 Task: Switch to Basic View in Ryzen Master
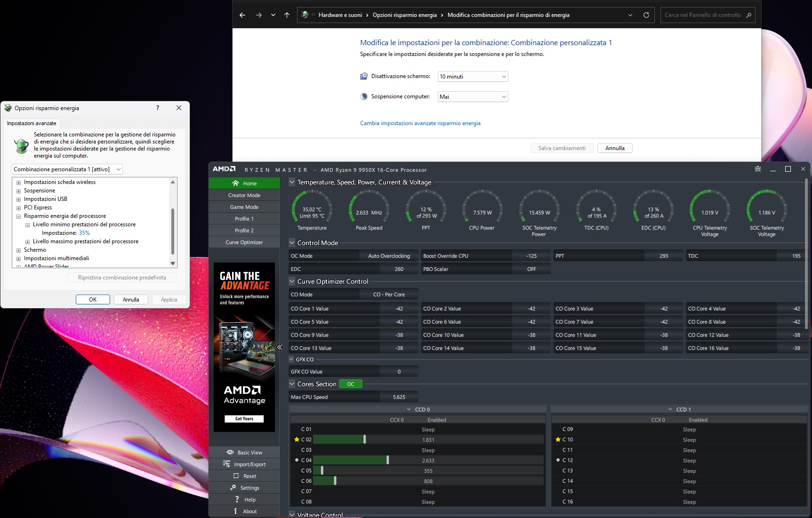click(x=244, y=453)
